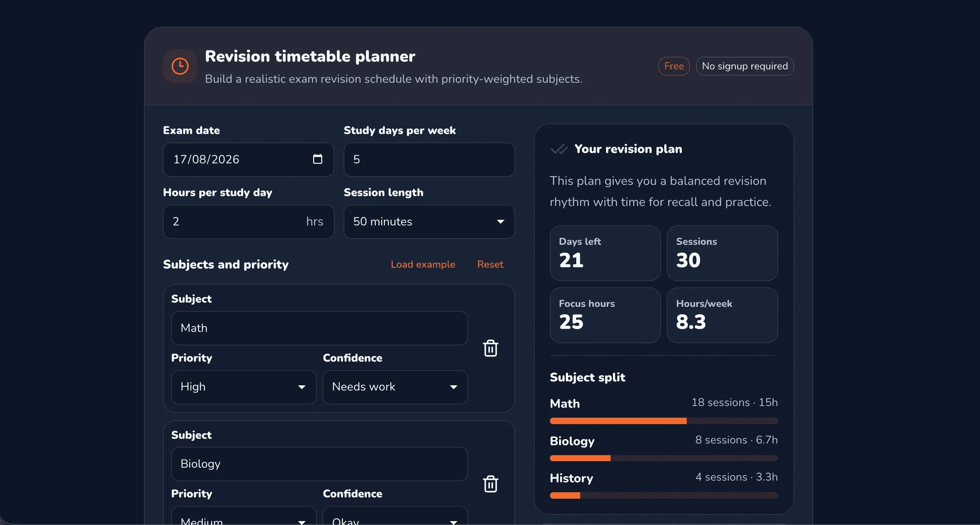Focus the Exam date field
This screenshot has width=980, height=525.
(x=248, y=159)
